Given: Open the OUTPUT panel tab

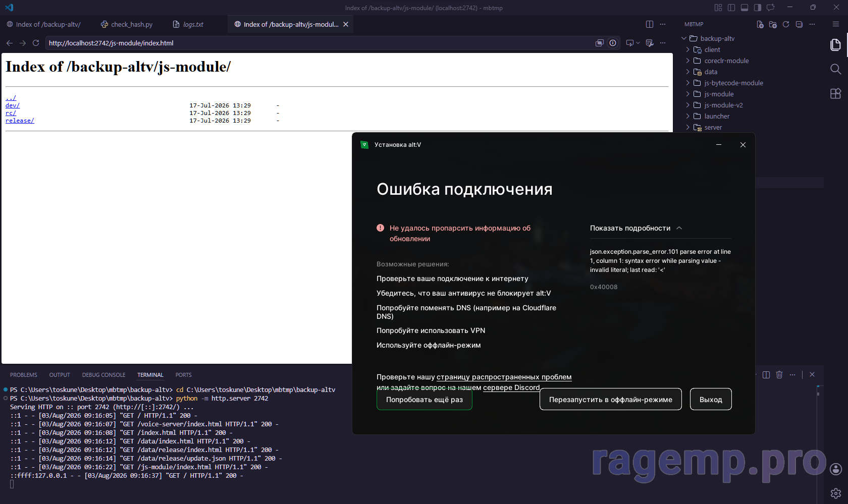Looking at the screenshot, I should 60,375.
